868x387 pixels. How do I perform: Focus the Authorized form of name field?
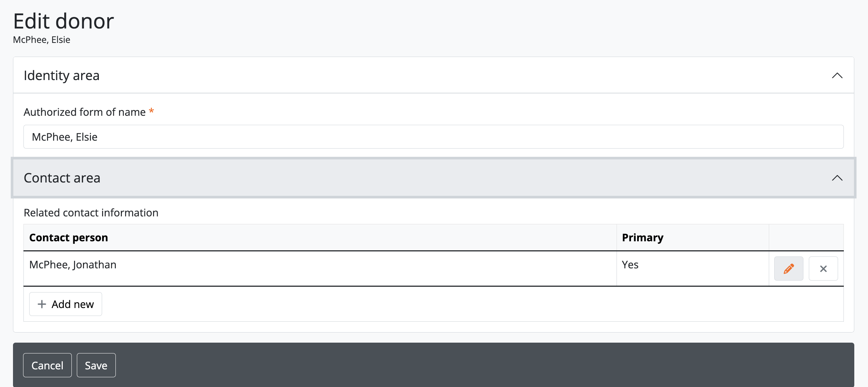[433, 137]
